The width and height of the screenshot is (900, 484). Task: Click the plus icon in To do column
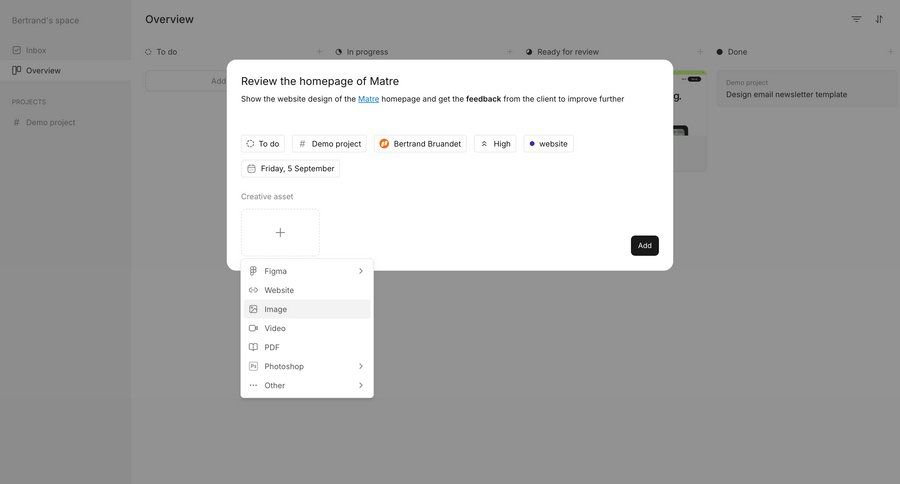tap(319, 52)
